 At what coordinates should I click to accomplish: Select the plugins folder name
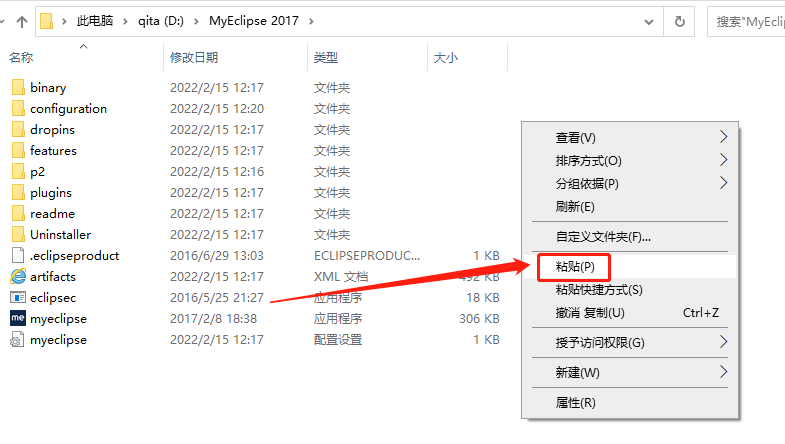[x=51, y=193]
